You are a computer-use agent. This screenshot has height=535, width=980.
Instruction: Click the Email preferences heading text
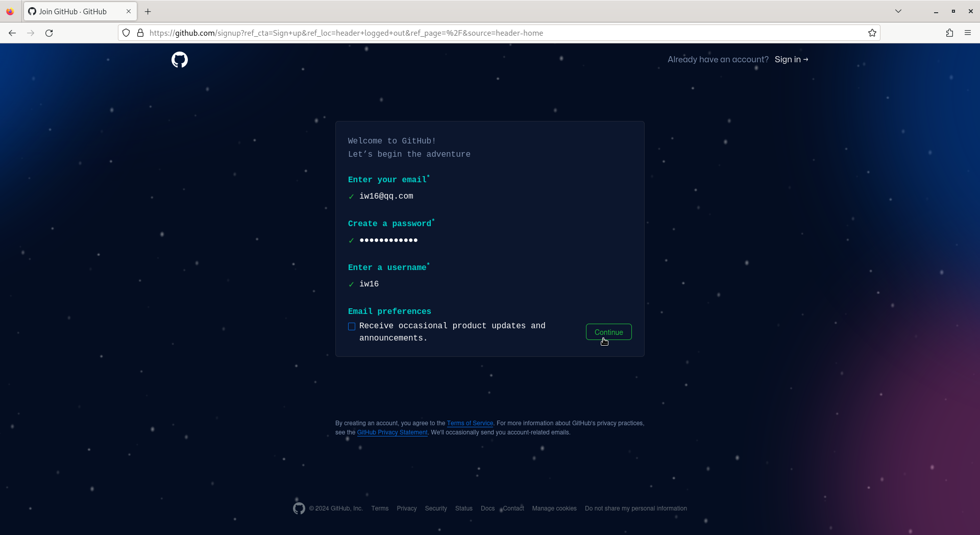[389, 311]
